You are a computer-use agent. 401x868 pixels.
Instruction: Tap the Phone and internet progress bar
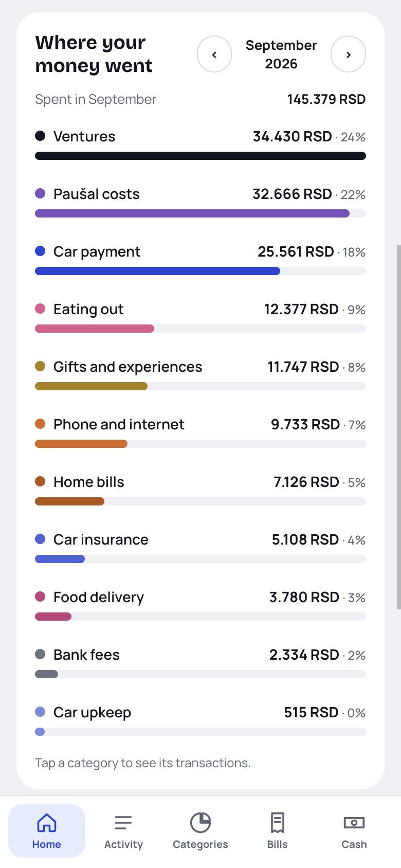pos(200,444)
